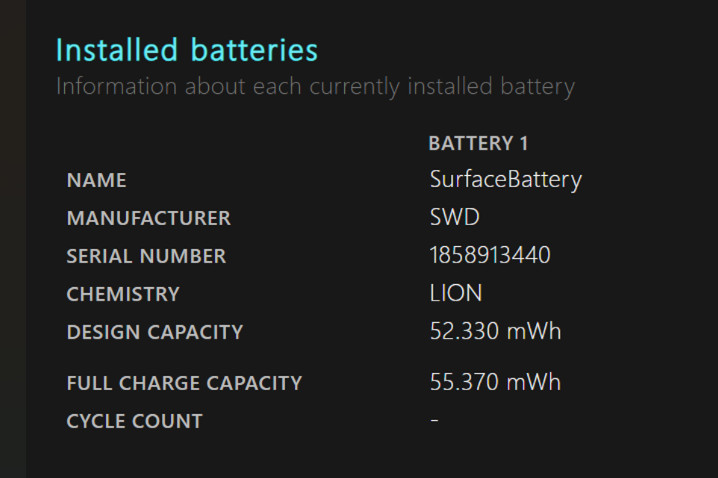Select the 52.330 mWh design capacity value
Image resolution: width=718 pixels, height=478 pixels.
(x=495, y=332)
